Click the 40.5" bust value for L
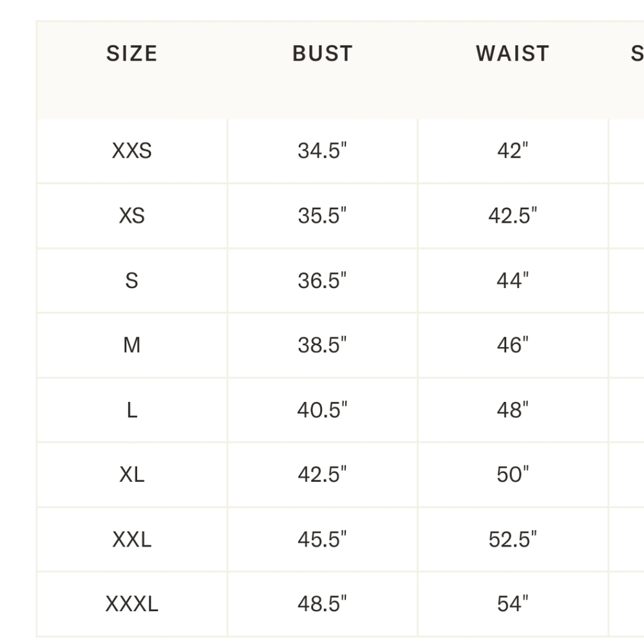The image size is (644, 644). tap(323, 410)
